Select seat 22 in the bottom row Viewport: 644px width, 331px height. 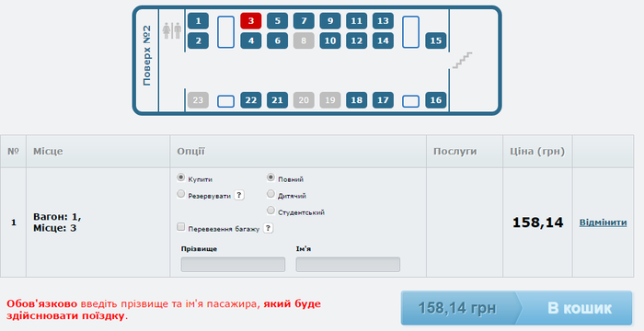coord(251,100)
